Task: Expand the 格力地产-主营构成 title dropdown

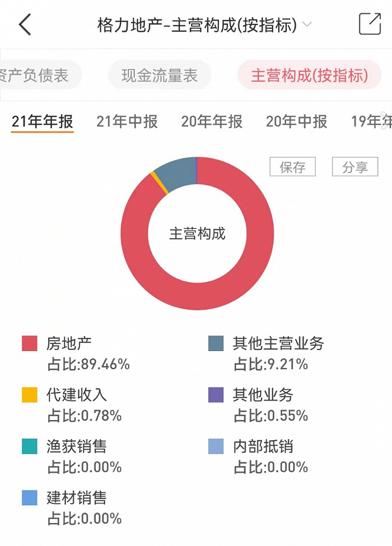Action: (x=307, y=25)
